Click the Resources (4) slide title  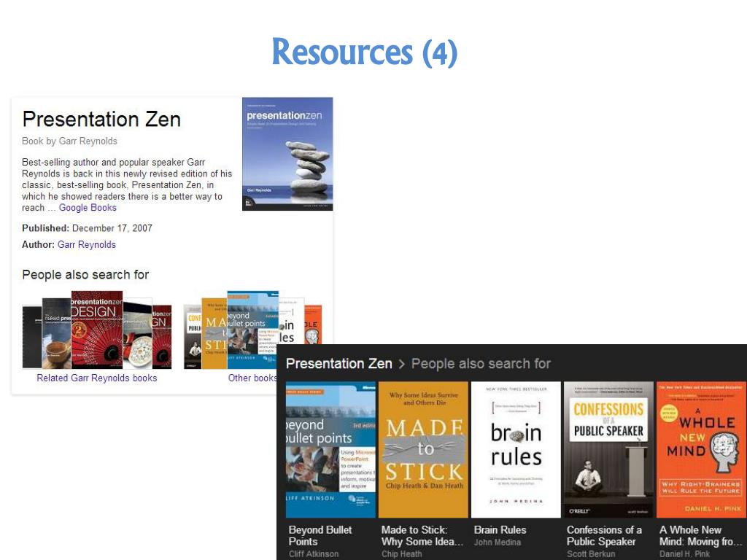[x=364, y=52]
